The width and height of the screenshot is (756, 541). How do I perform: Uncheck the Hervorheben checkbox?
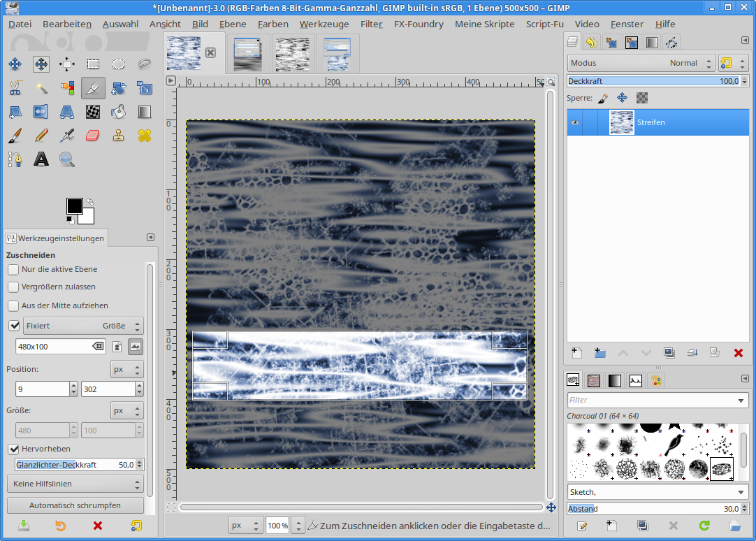pos(13,449)
